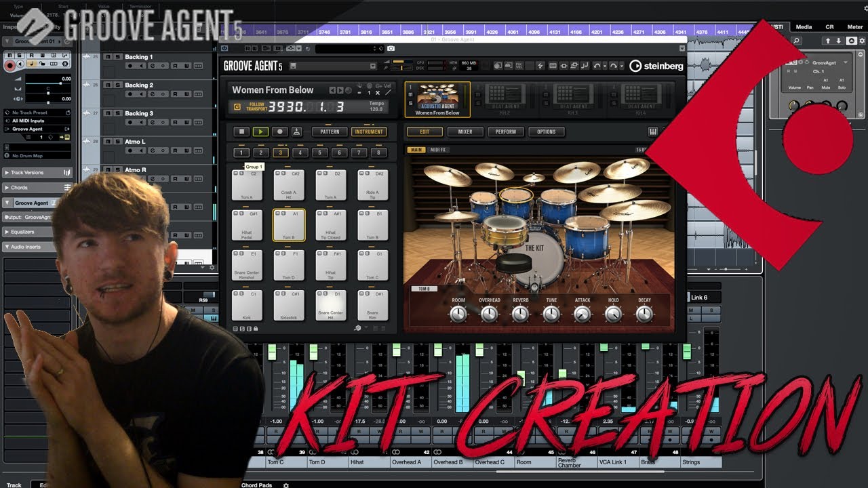Solo the Backing 2 track
The image size is (868, 488).
(x=118, y=85)
